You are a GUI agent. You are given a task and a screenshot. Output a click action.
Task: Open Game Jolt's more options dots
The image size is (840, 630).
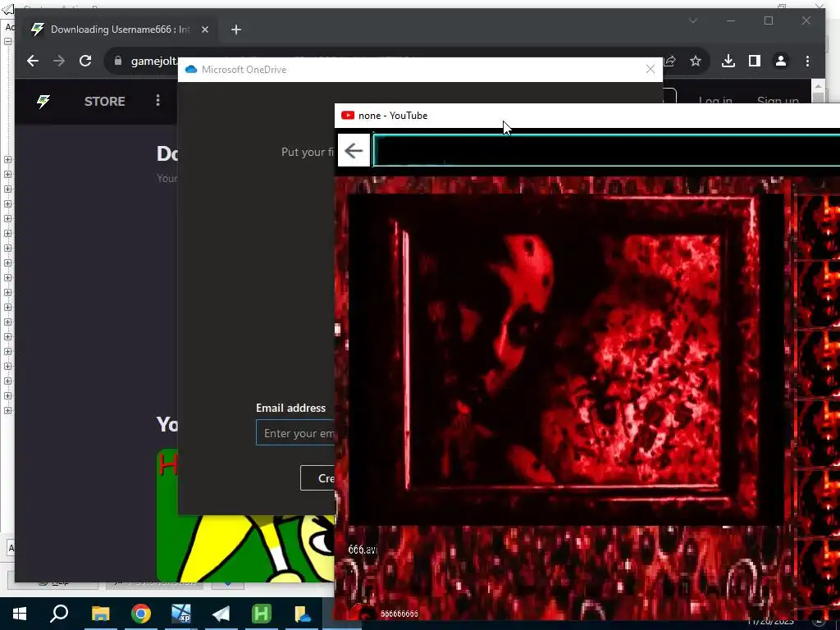157,101
